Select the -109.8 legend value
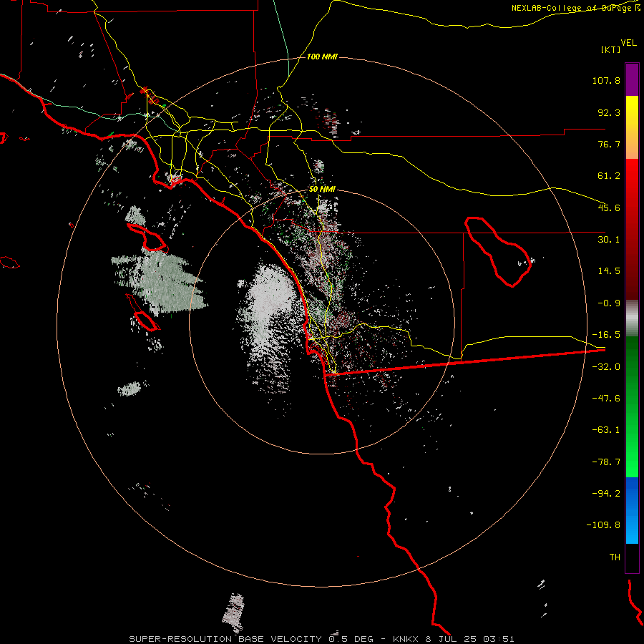Screen dimensions: 644x644 click(x=603, y=525)
